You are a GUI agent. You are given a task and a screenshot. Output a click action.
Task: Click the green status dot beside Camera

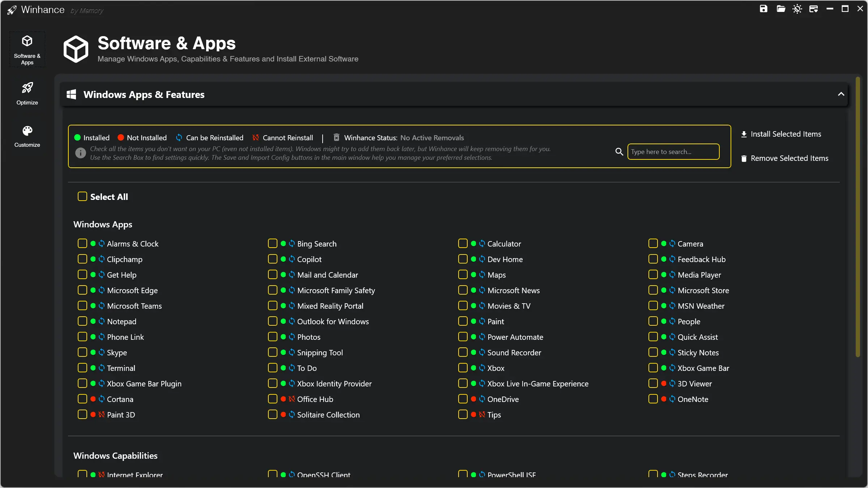[664, 244]
